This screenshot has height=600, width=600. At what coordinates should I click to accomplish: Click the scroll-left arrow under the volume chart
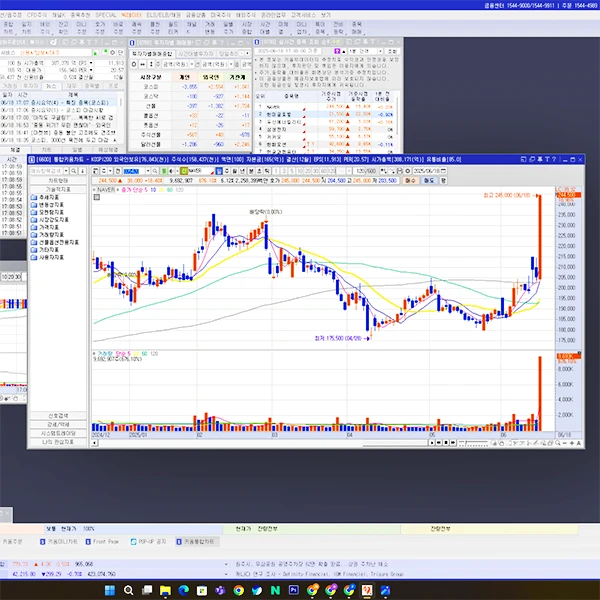point(95,443)
